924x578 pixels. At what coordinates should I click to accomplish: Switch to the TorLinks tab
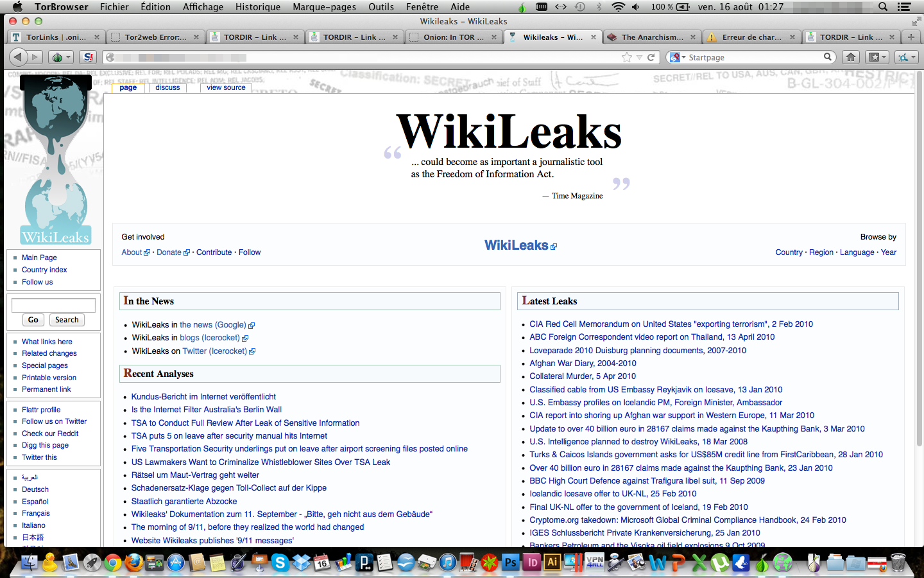pos(55,37)
